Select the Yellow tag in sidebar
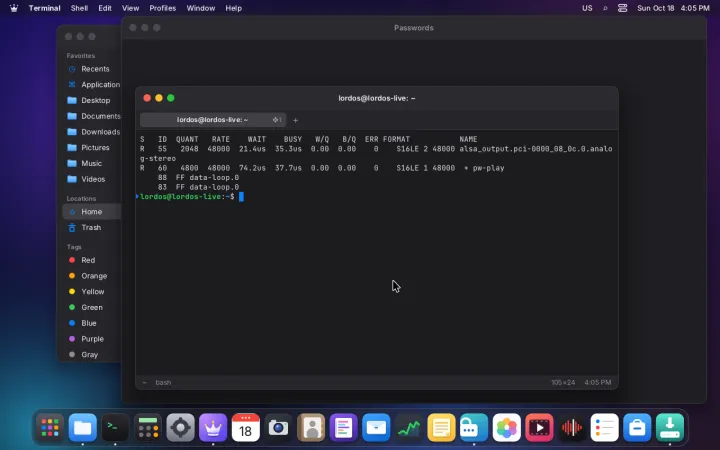This screenshot has width=720, height=450. coord(92,292)
